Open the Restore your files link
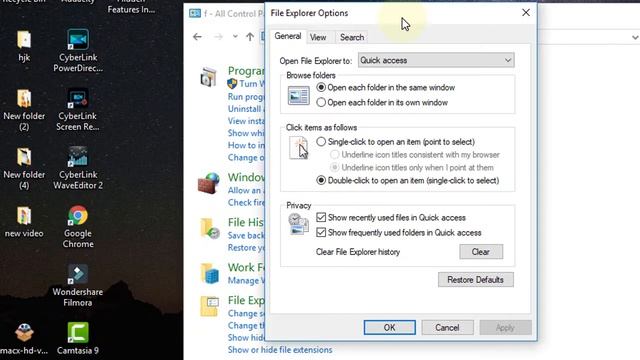 pyautogui.click(x=246, y=248)
